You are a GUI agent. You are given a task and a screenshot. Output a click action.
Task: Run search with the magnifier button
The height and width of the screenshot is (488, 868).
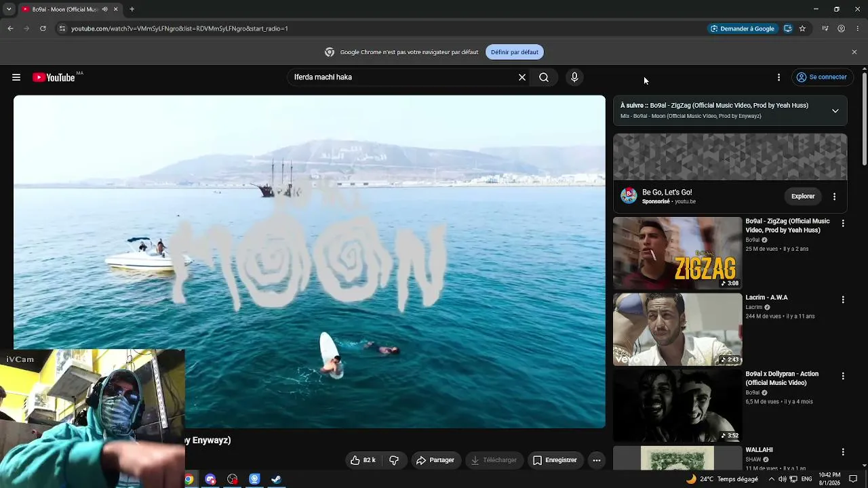pos(544,77)
